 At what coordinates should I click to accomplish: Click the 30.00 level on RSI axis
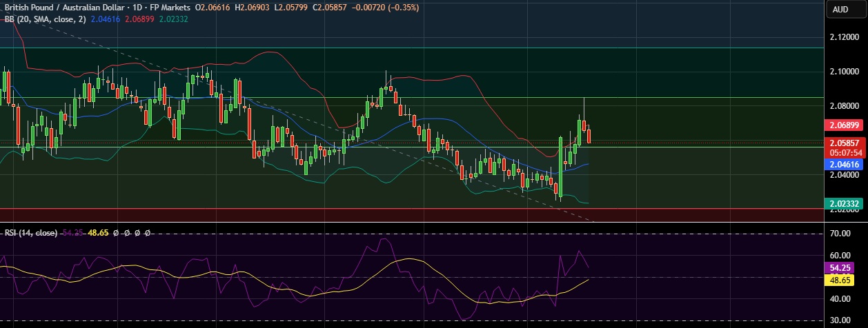(842, 320)
